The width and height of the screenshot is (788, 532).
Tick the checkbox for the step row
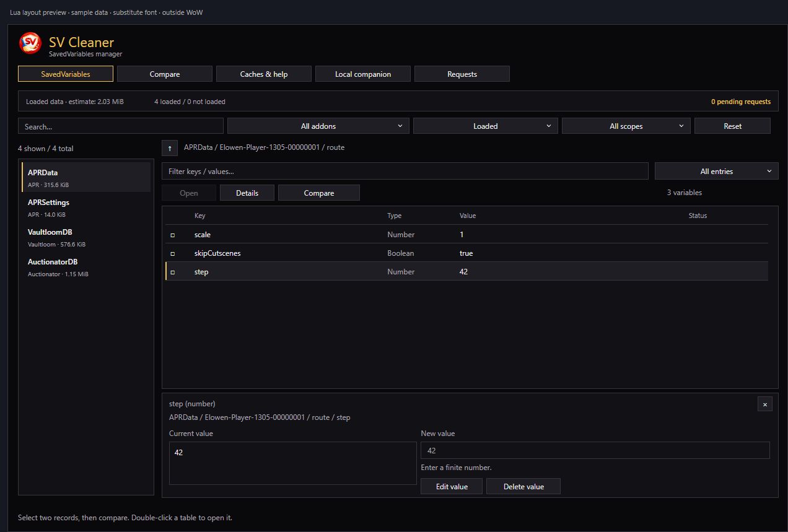pos(173,273)
